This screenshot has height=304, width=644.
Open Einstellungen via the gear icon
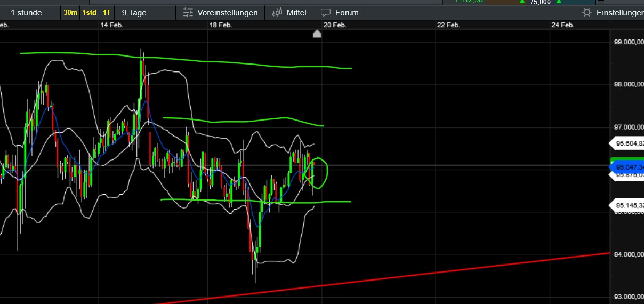pyautogui.click(x=587, y=12)
